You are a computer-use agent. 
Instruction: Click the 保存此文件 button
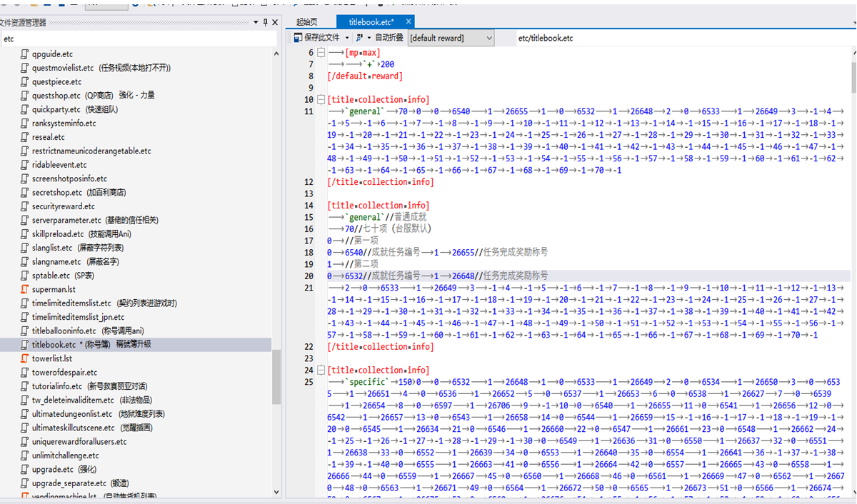tap(317, 38)
